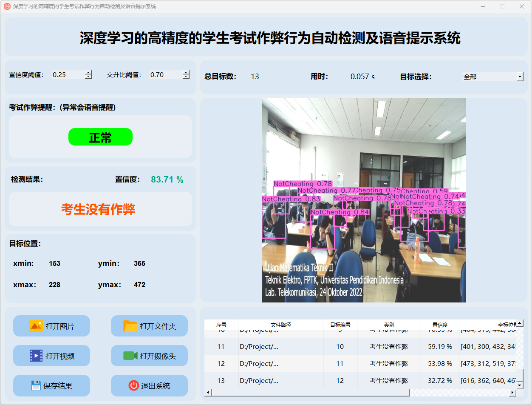The width and height of the screenshot is (532, 405).
Task: Click target number 10 cell
Action: click(340, 347)
